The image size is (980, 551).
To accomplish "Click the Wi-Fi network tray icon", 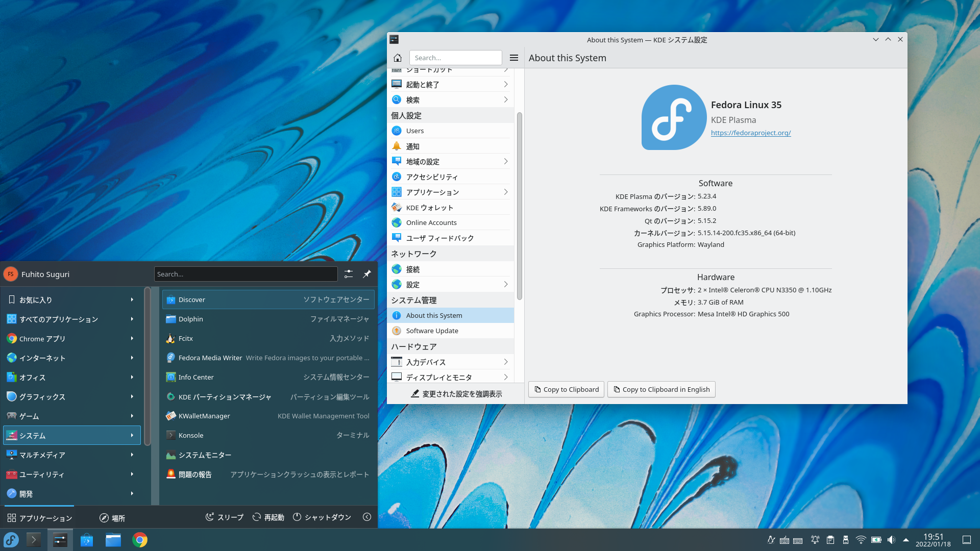I will tap(861, 540).
